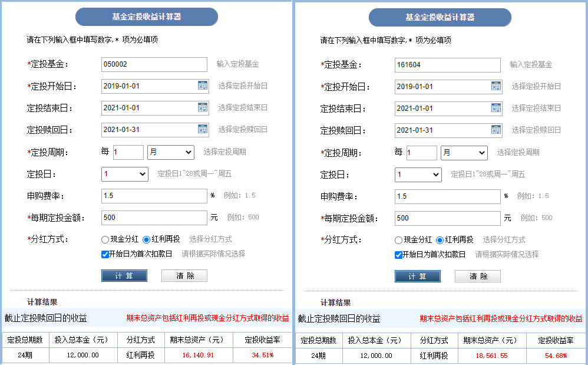Click 24期 cell in 050002 results

25,355
